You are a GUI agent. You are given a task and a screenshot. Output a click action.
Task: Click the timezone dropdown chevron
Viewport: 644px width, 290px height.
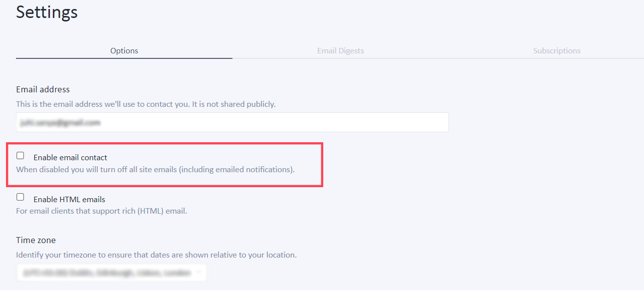199,273
